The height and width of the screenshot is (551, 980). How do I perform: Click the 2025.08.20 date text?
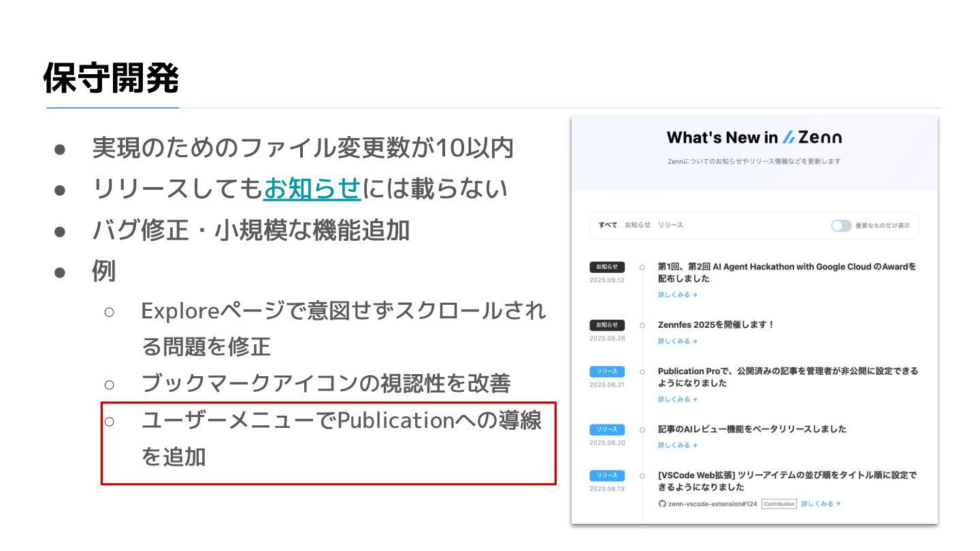pyautogui.click(x=607, y=442)
